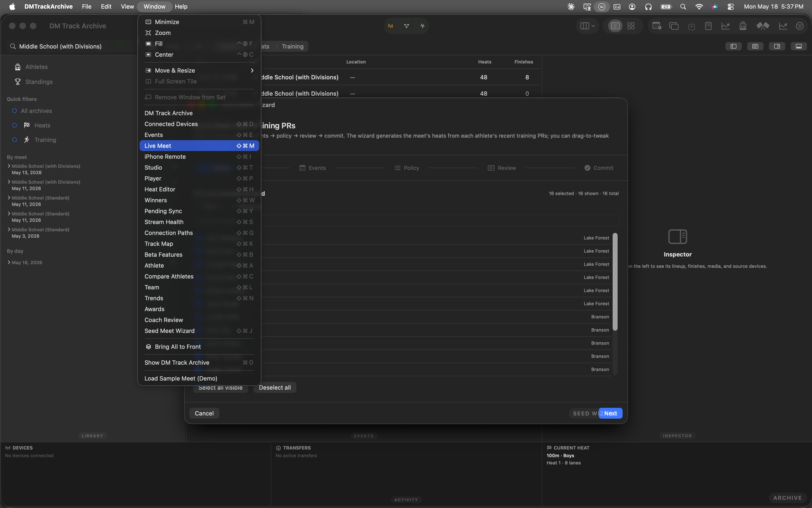Select Load Sample Meet (Demo)

coord(199,379)
